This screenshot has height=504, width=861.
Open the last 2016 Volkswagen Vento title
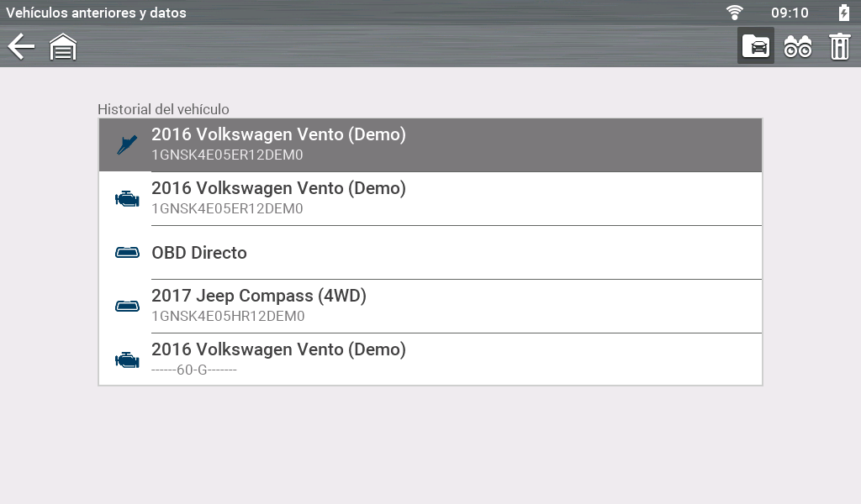click(278, 349)
